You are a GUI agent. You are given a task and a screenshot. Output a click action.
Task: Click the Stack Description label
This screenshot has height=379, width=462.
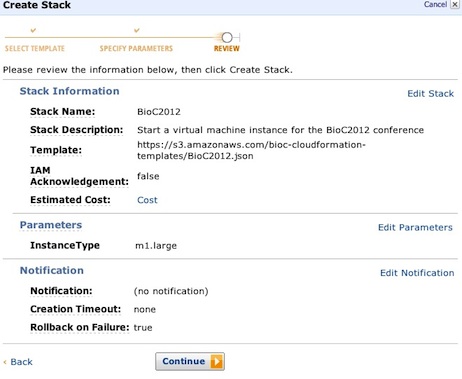(77, 130)
